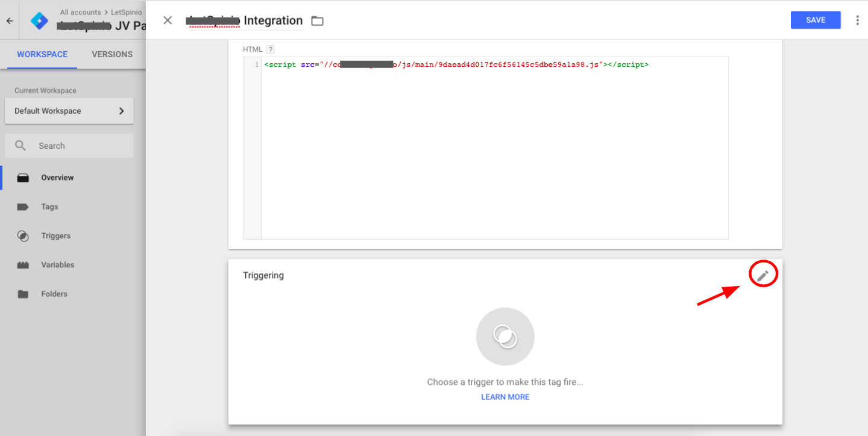The image size is (868, 436).
Task: Open the folder icon beside the tag name
Action: 317,21
